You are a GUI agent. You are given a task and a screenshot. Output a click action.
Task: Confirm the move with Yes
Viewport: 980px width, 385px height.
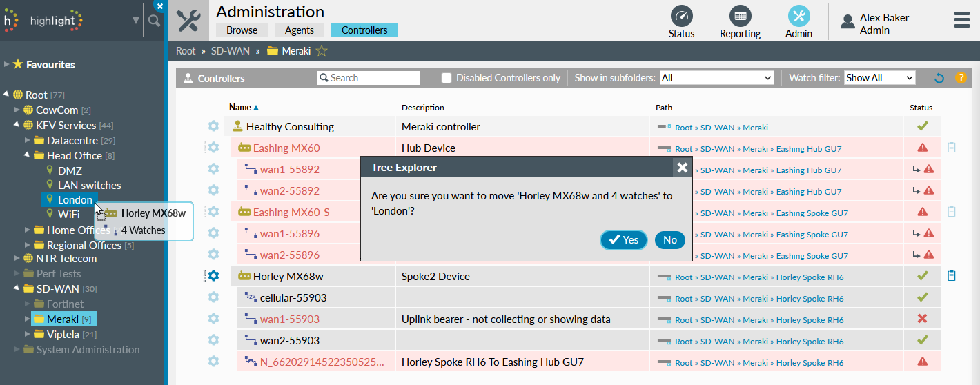tap(623, 239)
